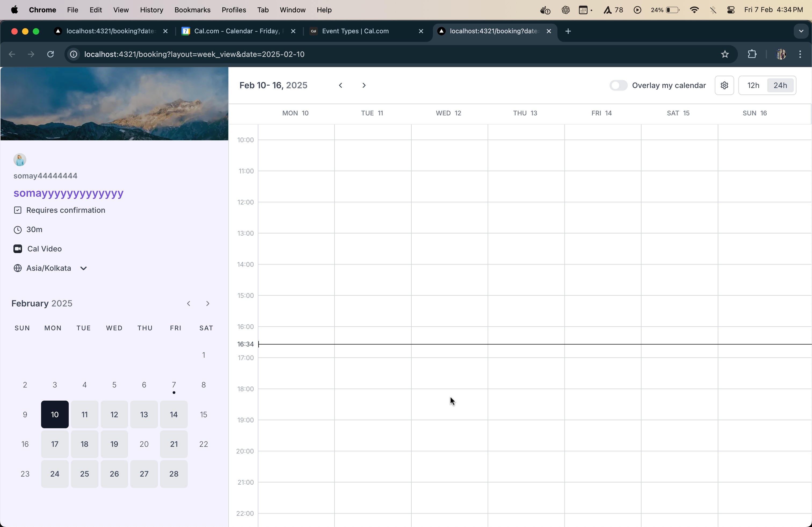Open the Profiles menu
The height and width of the screenshot is (527, 812).
[234, 10]
